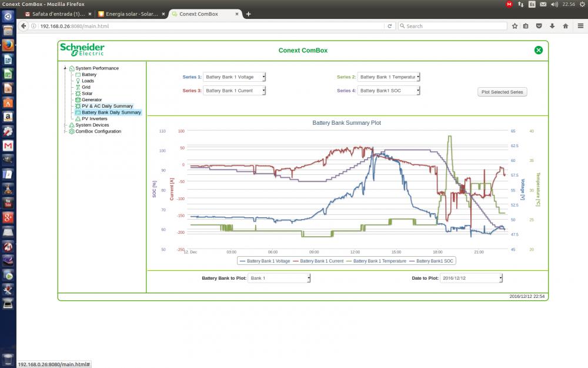Reload the current page

(390, 26)
